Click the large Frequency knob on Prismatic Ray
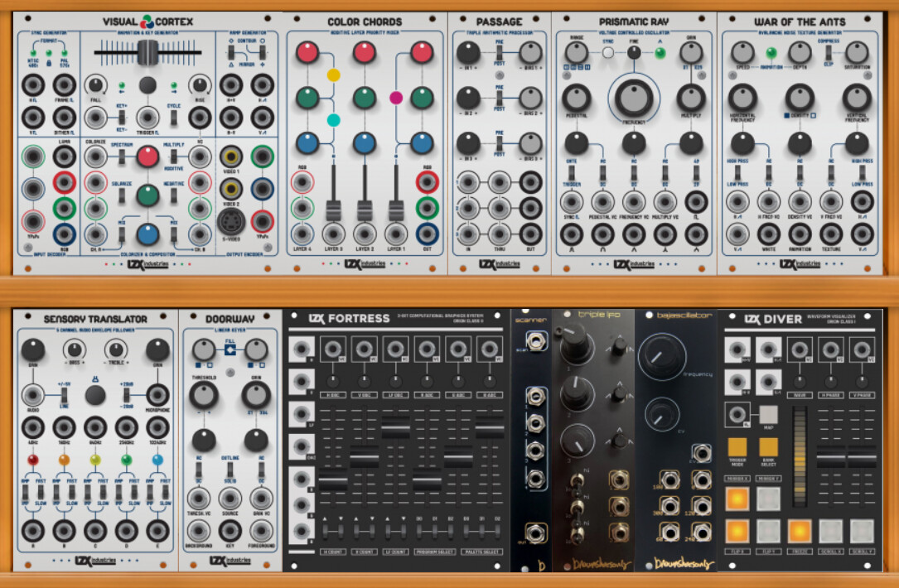 pyautogui.click(x=634, y=98)
